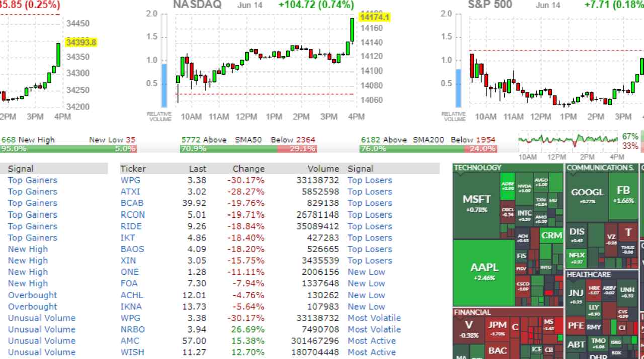The width and height of the screenshot is (644, 359).
Task: Open the FOA ticker link
Action: pyautogui.click(x=129, y=284)
